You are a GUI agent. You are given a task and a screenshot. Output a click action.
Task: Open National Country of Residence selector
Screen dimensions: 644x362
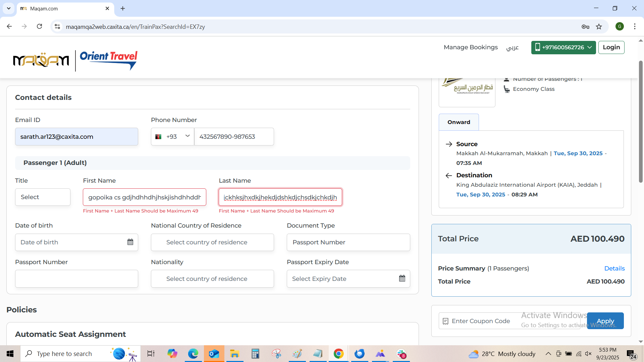point(212,242)
